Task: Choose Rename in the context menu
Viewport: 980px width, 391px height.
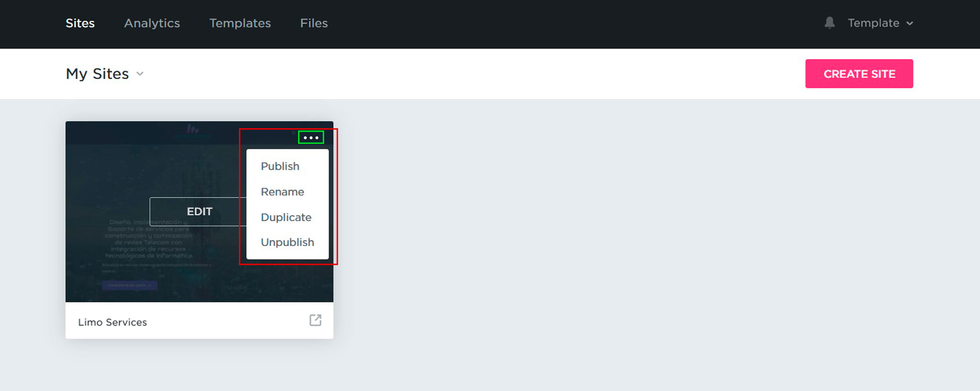Action: pyautogui.click(x=282, y=192)
